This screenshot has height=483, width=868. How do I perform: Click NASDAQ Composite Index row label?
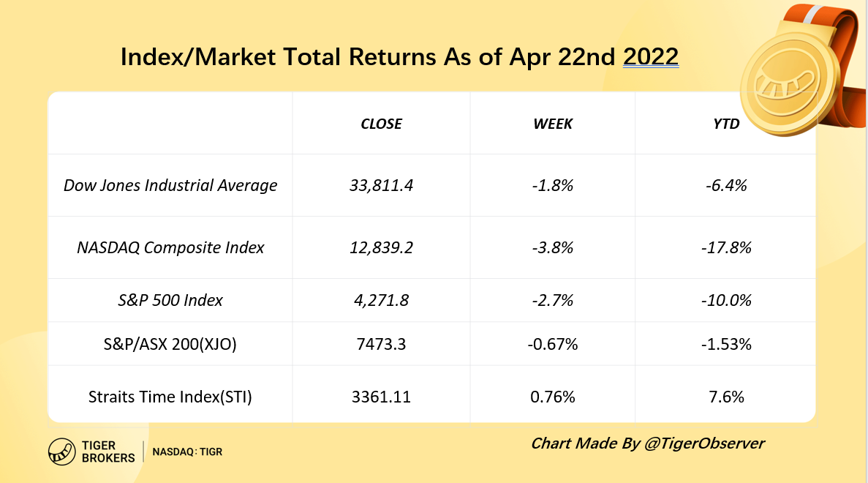coord(170,247)
